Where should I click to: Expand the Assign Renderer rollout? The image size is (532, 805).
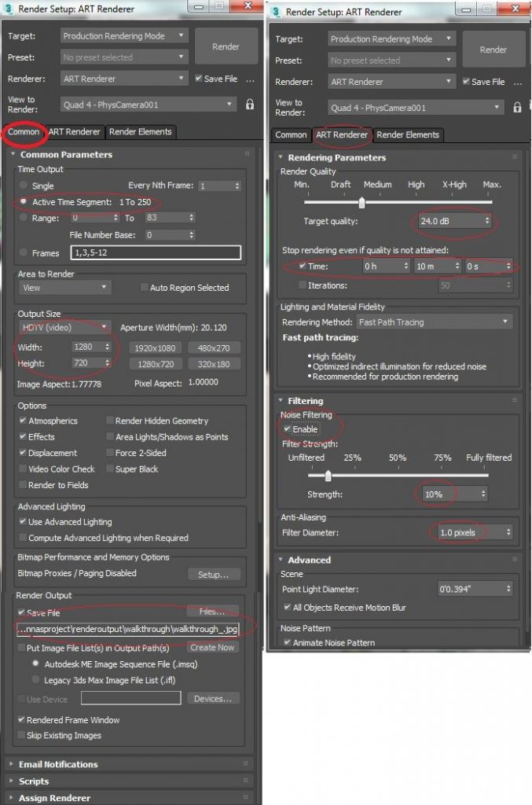point(54,798)
